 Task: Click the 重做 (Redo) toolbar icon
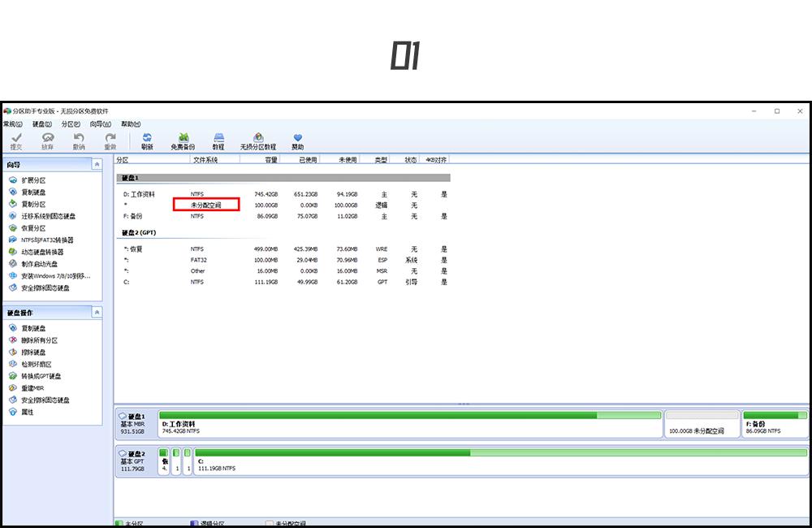110,141
